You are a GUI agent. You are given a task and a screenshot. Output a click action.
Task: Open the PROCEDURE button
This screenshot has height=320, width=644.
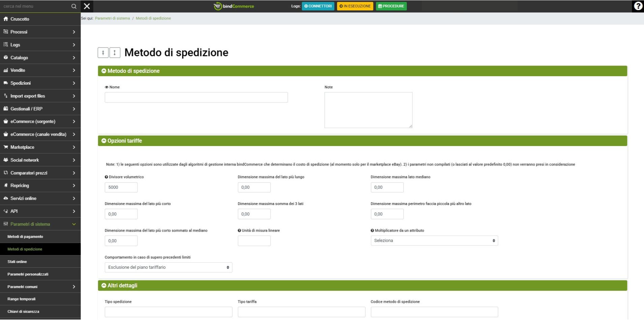(391, 6)
